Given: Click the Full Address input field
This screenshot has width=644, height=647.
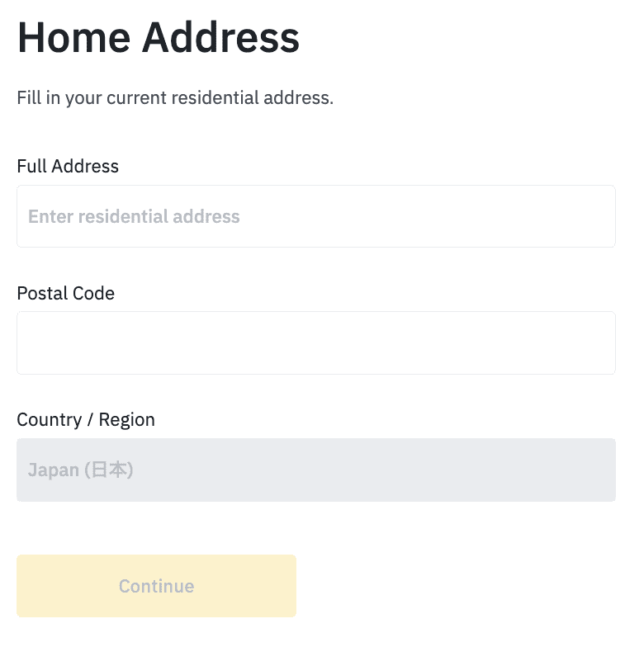Looking at the screenshot, I should [x=315, y=216].
